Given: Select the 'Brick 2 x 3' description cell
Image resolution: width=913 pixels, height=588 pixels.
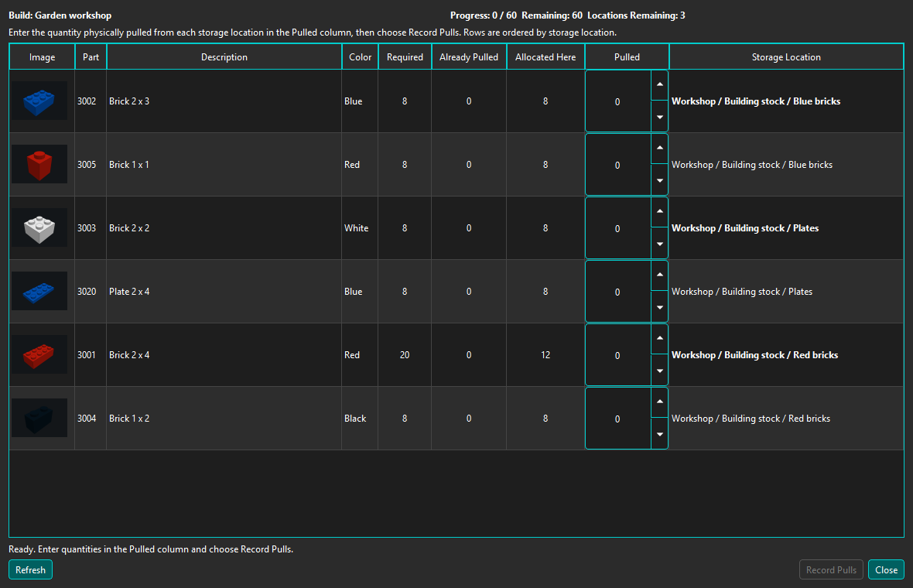Looking at the screenshot, I should click(x=224, y=101).
